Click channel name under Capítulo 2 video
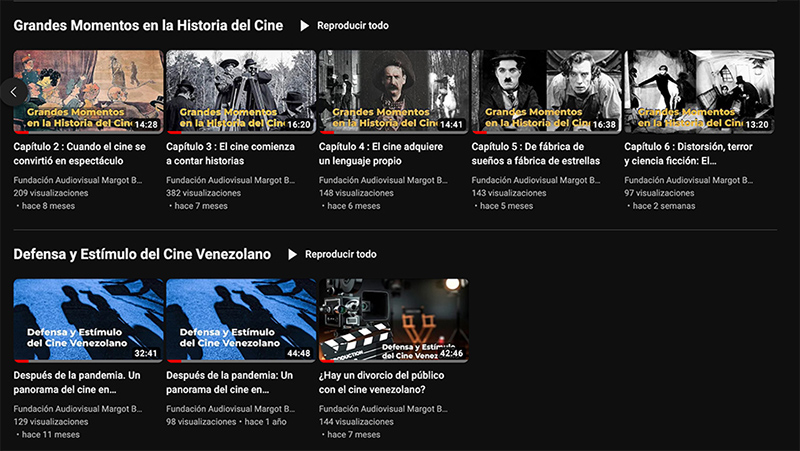This screenshot has height=451, width=800. click(x=78, y=180)
